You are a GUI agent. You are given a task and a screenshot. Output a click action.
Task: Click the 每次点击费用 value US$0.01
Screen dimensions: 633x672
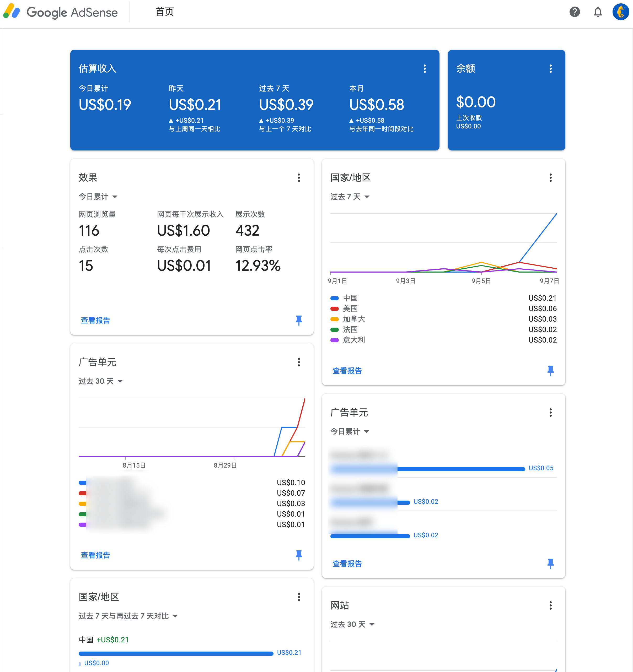coord(184,266)
